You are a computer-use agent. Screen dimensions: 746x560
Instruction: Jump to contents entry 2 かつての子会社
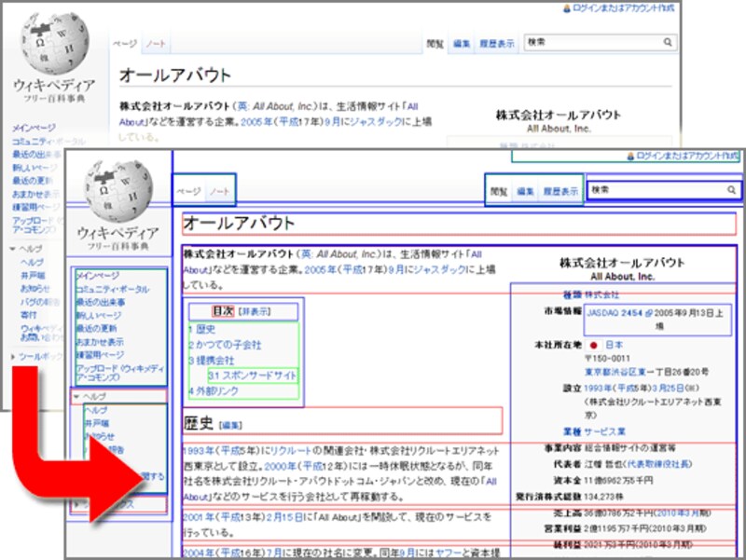[225, 345]
